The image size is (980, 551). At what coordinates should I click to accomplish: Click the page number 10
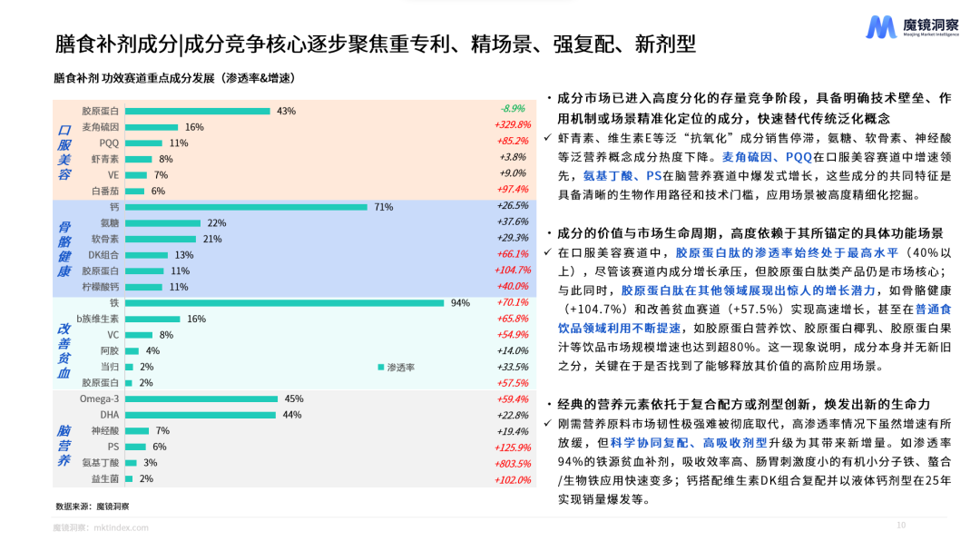901,526
